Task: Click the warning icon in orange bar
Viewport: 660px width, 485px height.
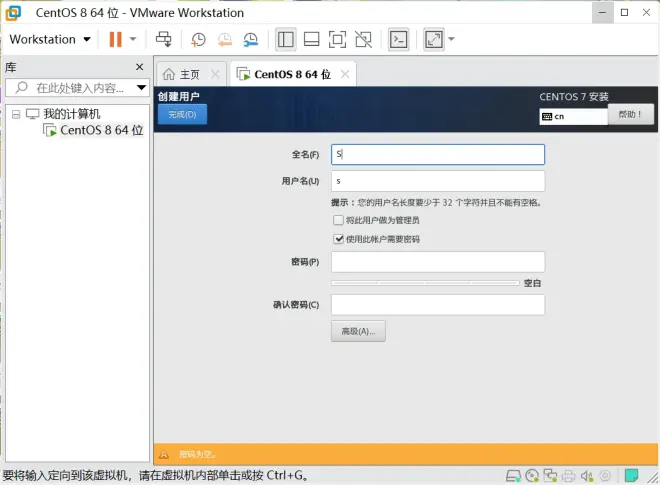Action: (x=164, y=455)
